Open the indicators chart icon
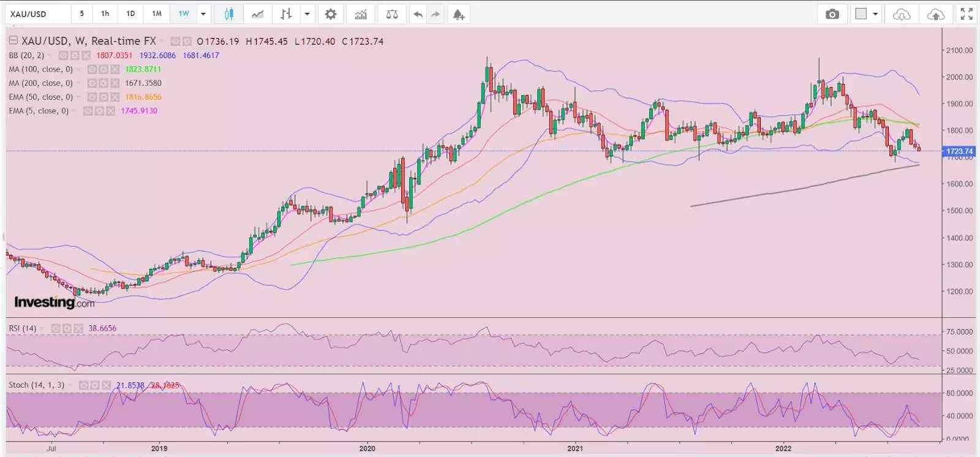Viewport: 980px width, 457px height. pos(361,14)
